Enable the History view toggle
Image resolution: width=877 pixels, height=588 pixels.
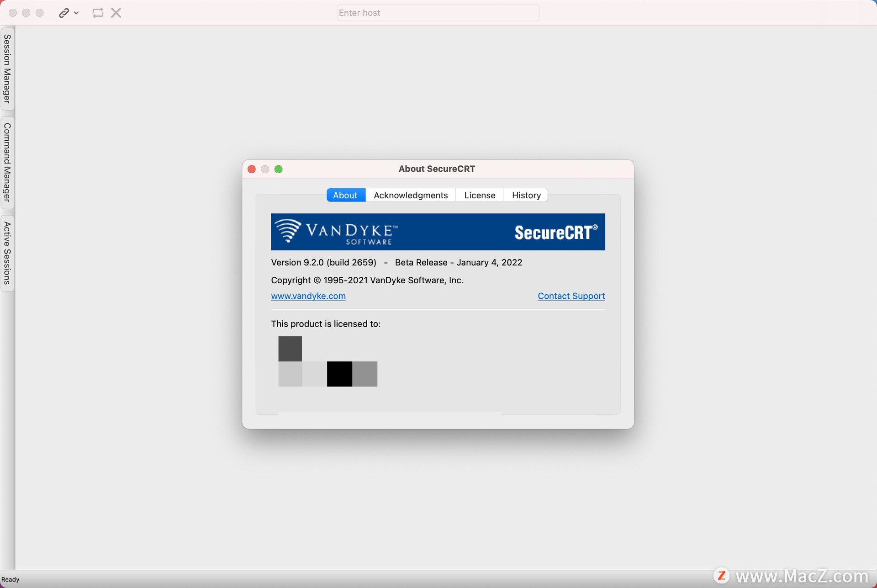[526, 195]
